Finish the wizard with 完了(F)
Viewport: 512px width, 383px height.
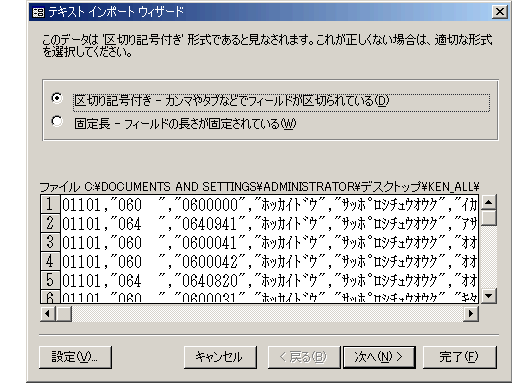click(x=460, y=357)
